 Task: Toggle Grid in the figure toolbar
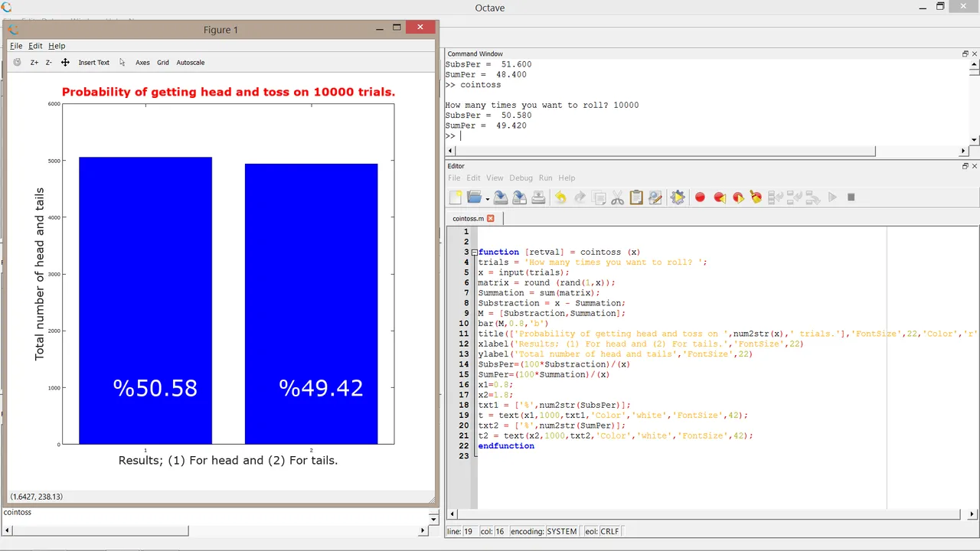163,63
